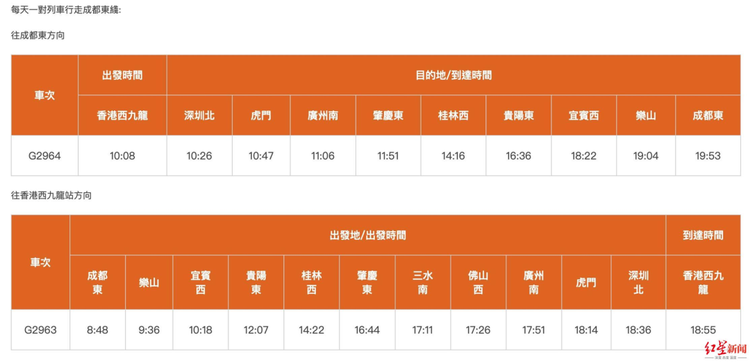The width and height of the screenshot is (750, 363).
Task: Click the 桂林西 arrival time 14:16
Action: pyautogui.click(x=453, y=155)
